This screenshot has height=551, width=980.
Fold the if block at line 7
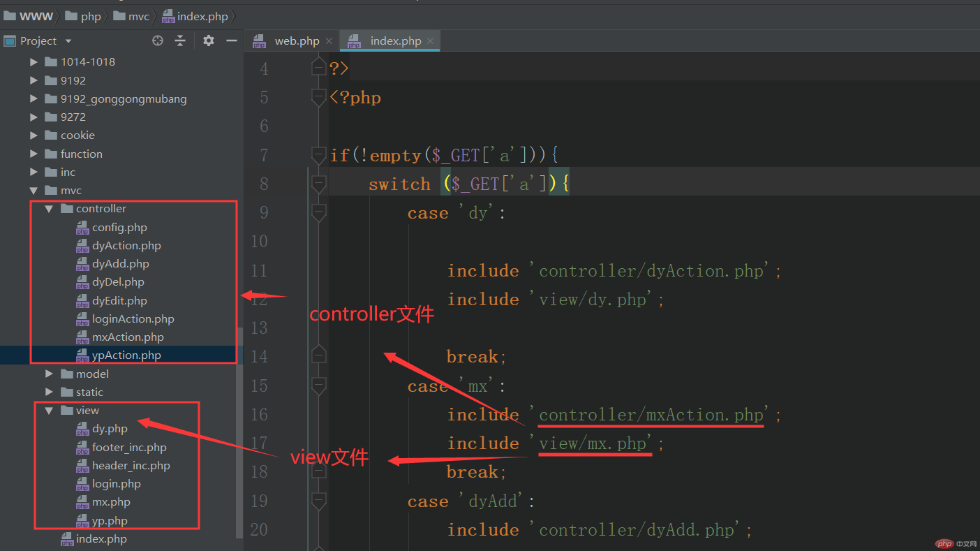(319, 154)
